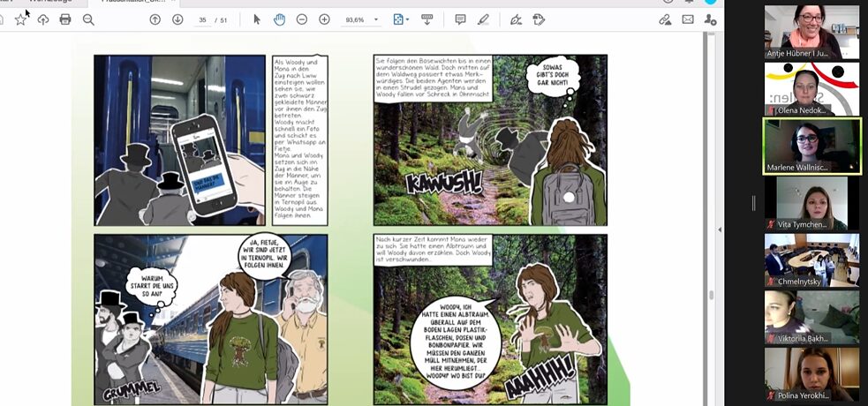Add a comment with the speech bubble icon
The image size is (868, 406).
pos(460,20)
